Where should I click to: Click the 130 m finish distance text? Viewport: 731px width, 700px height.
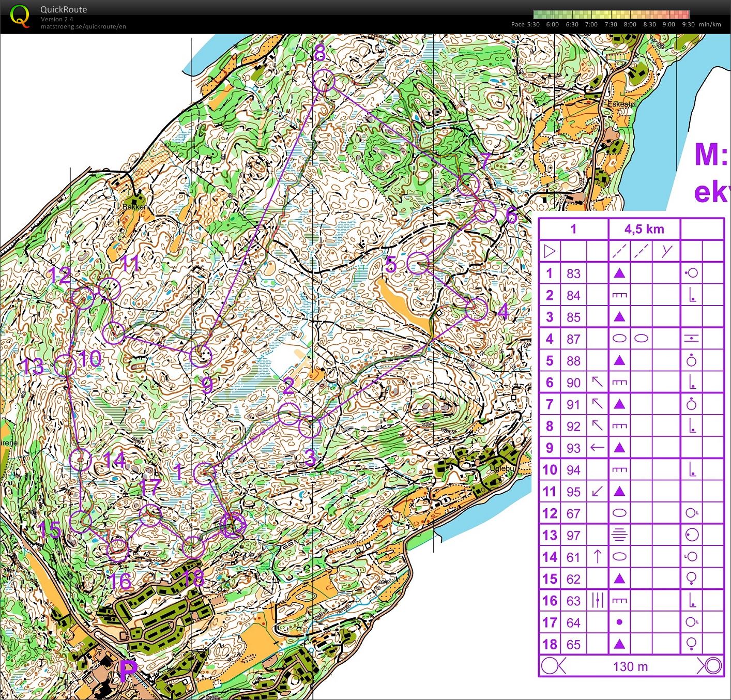630,666
